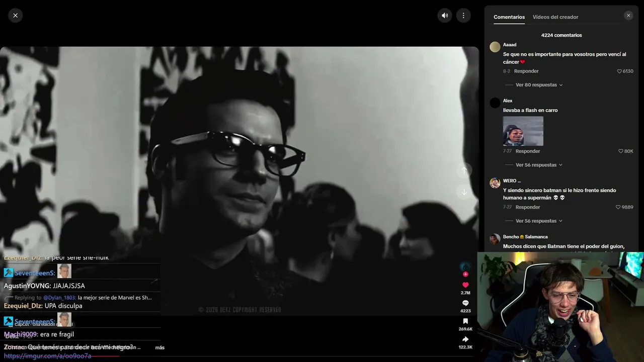Image resolution: width=644 pixels, height=362 pixels.
Task: Open the Aaaad username link
Action: point(510,45)
